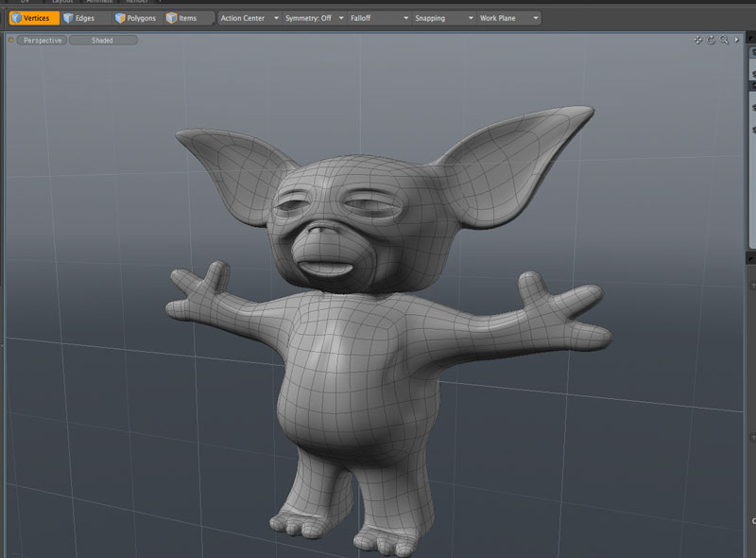
Task: Open the Action Center dropdown
Action: pyautogui.click(x=249, y=18)
